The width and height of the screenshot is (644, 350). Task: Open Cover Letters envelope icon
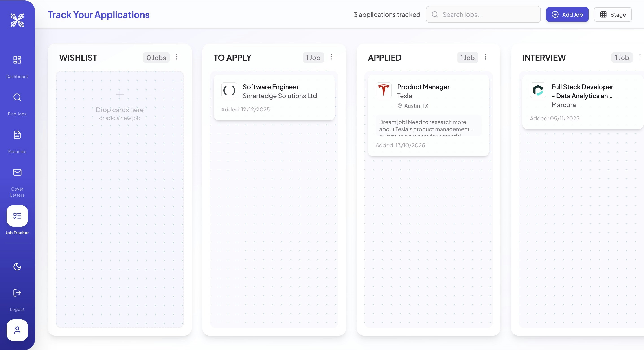coord(17,173)
